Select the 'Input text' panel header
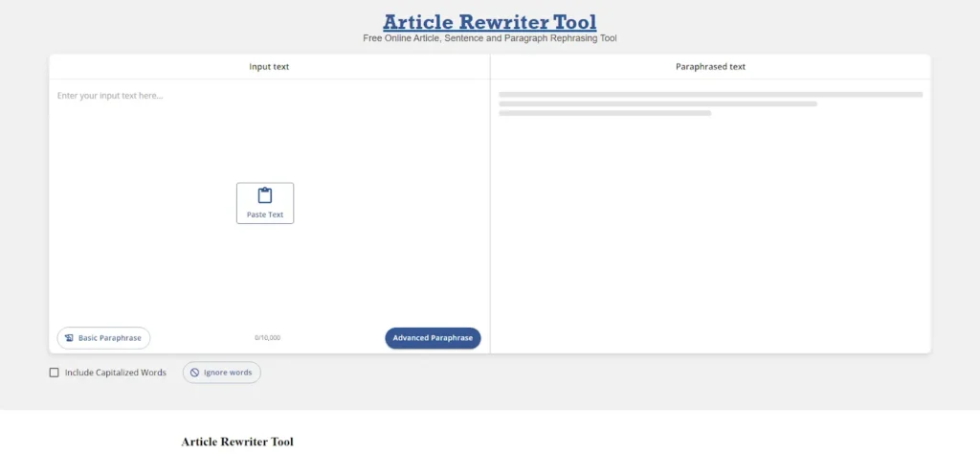 (x=269, y=67)
